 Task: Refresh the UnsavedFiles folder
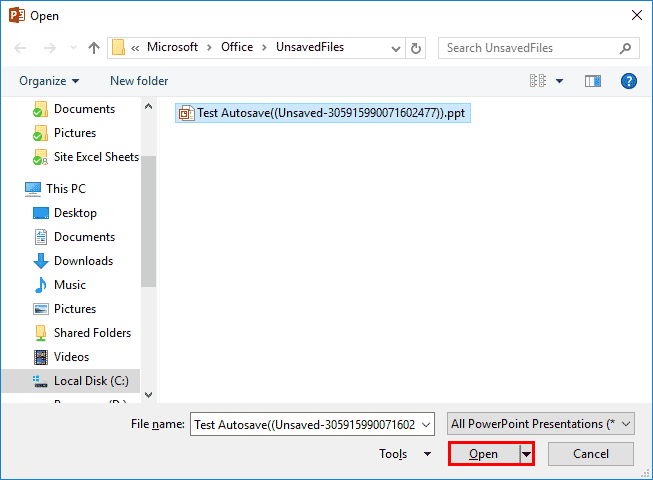(x=416, y=48)
